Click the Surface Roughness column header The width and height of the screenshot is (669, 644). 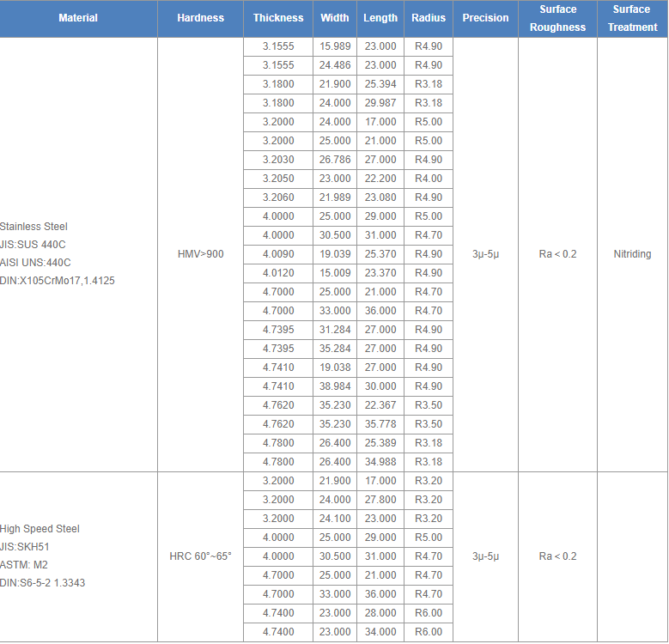(x=557, y=18)
